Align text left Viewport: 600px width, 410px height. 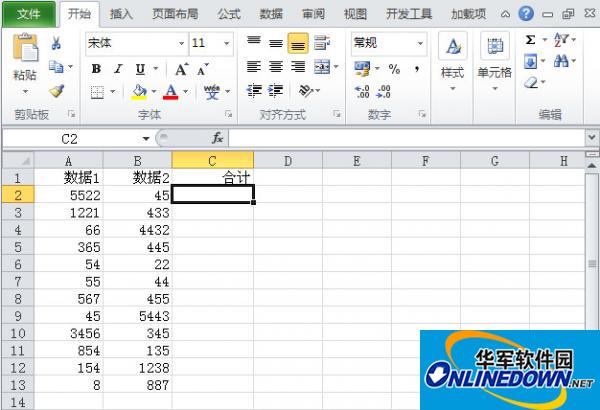[x=253, y=67]
